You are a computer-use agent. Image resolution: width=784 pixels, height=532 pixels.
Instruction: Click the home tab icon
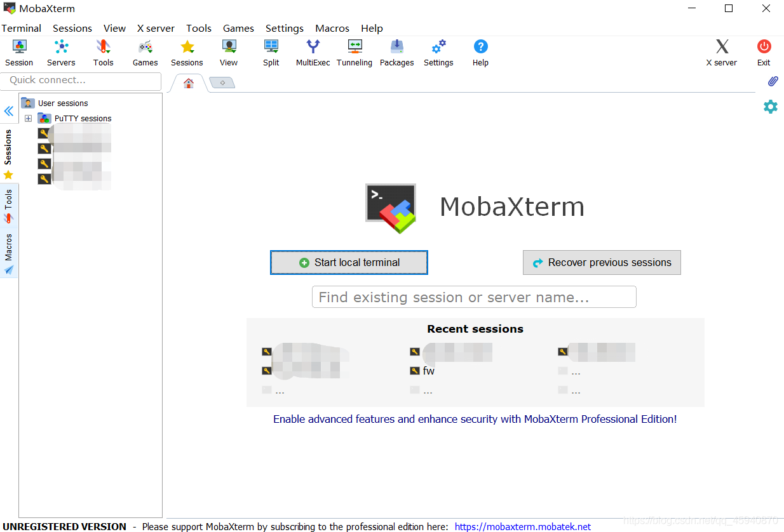[x=188, y=83]
